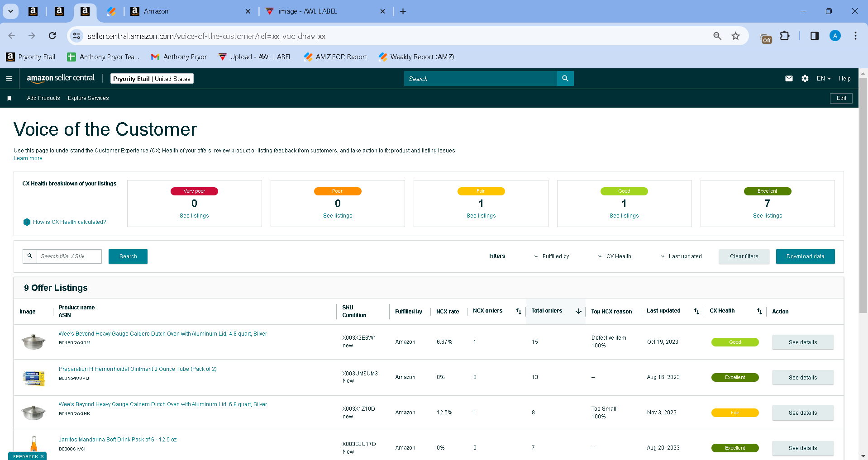Close the Amazon browser tab

[x=248, y=11]
